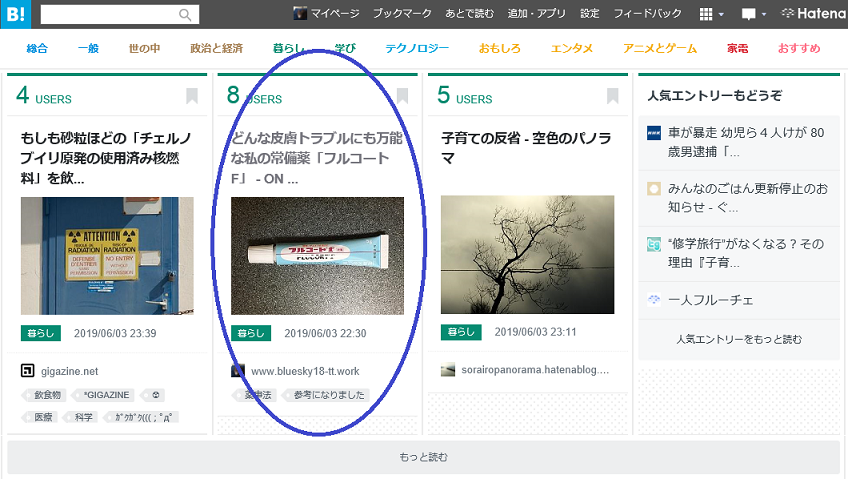The image size is (848, 479).
Task: Open 設定 in the top bar
Action: pyautogui.click(x=589, y=14)
